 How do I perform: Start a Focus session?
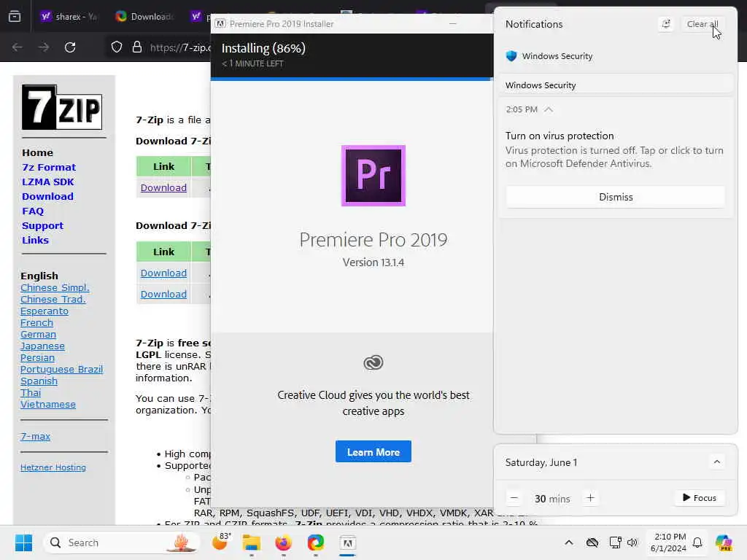click(699, 497)
